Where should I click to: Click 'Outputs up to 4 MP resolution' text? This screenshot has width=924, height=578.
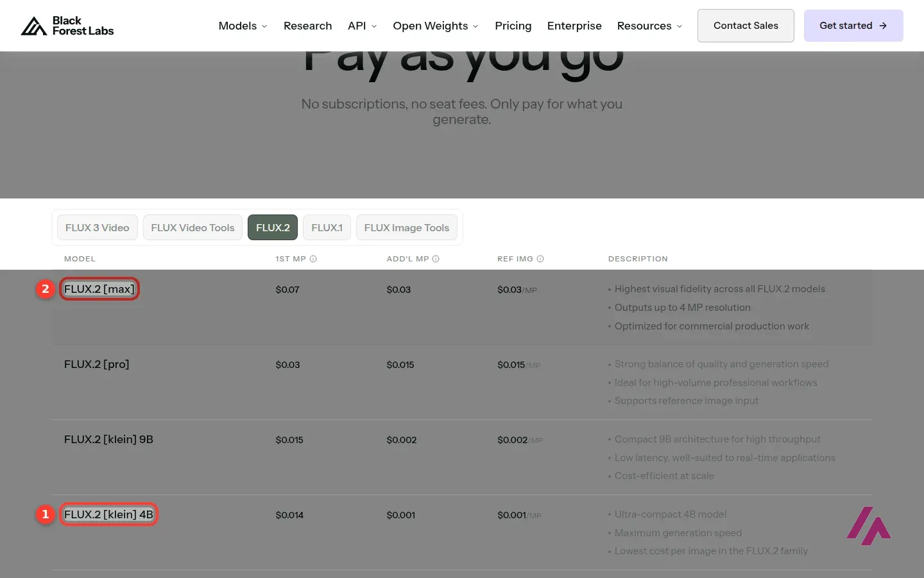click(x=682, y=308)
